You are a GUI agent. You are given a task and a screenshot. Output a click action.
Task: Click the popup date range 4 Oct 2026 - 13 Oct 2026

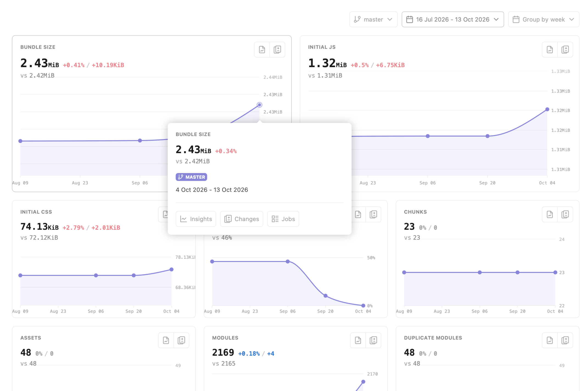coord(212,190)
